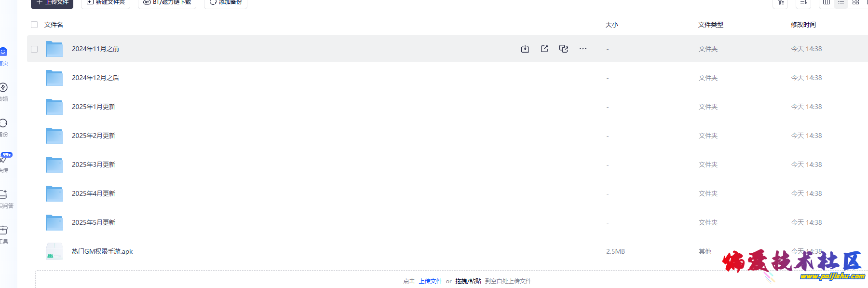This screenshot has height=288, width=868.
Task: Switch to list view layout
Action: [x=841, y=2]
